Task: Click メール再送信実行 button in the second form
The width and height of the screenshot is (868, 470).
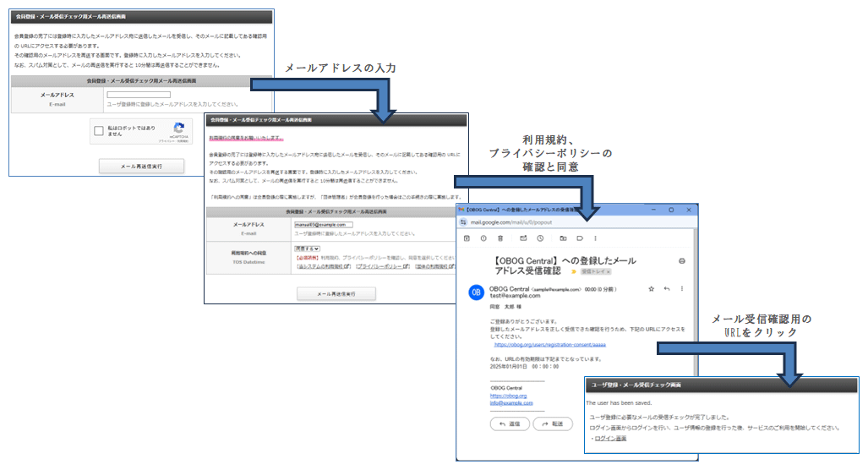Action: (x=336, y=294)
